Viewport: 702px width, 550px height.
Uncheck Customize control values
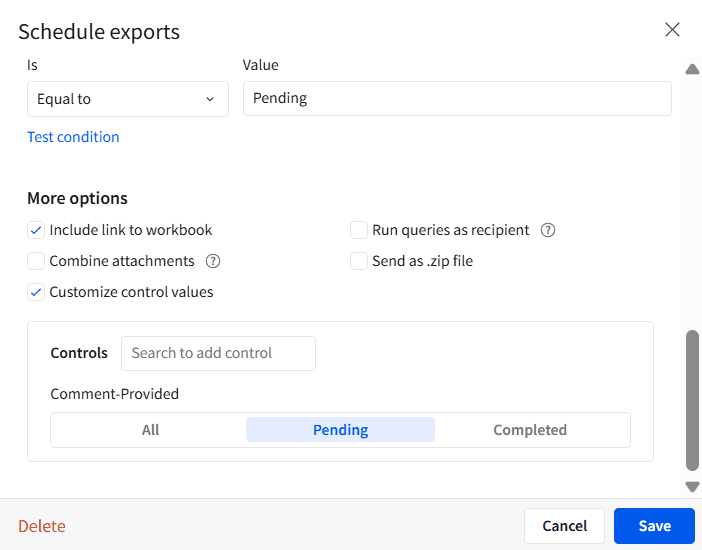(x=36, y=292)
